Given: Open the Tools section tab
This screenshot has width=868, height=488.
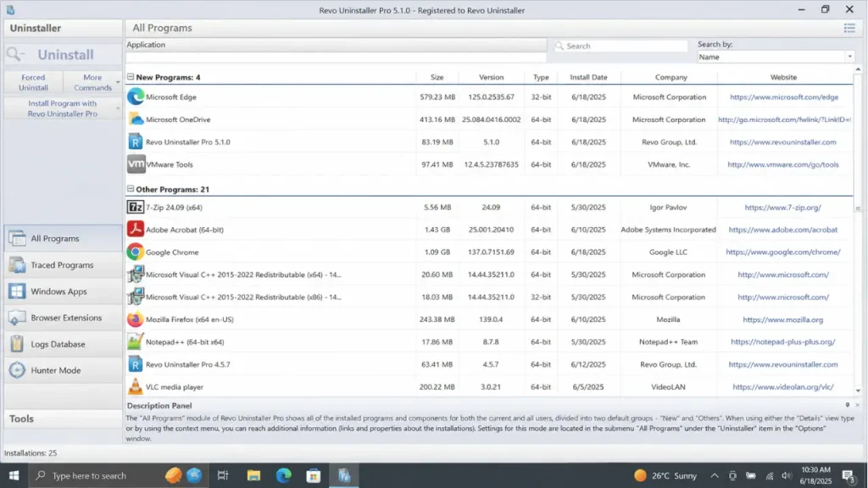Looking at the screenshot, I should 63,419.
